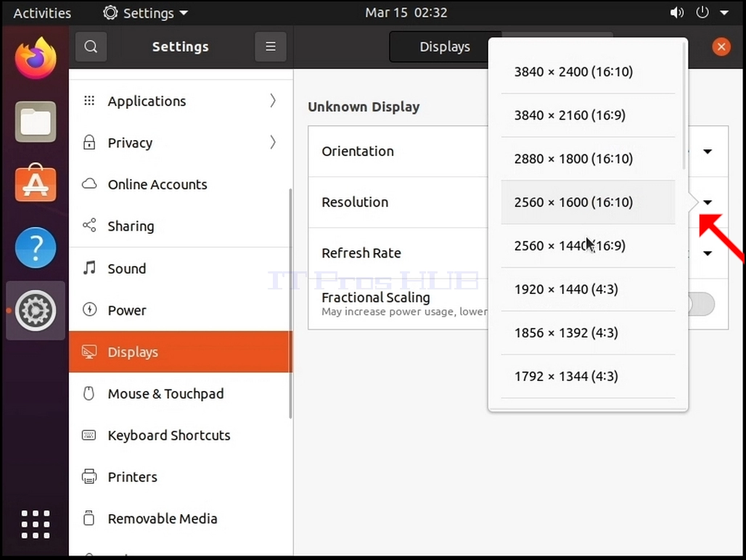Select 1856 × 1392 (4:3) resolution
The image size is (746, 560).
[x=588, y=333]
